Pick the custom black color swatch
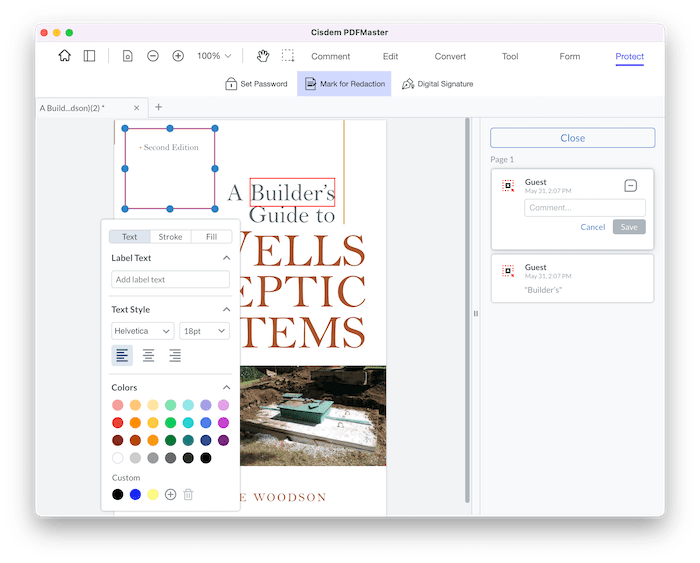 (117, 494)
